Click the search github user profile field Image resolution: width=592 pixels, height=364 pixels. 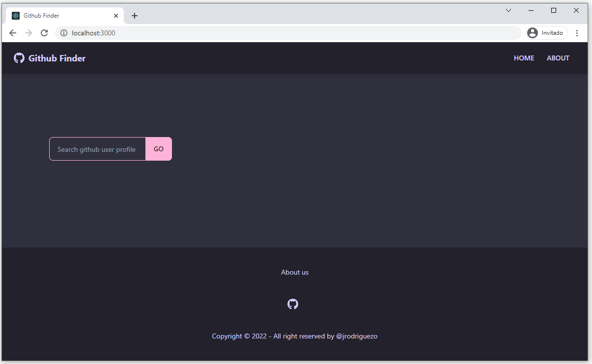pyautogui.click(x=97, y=149)
